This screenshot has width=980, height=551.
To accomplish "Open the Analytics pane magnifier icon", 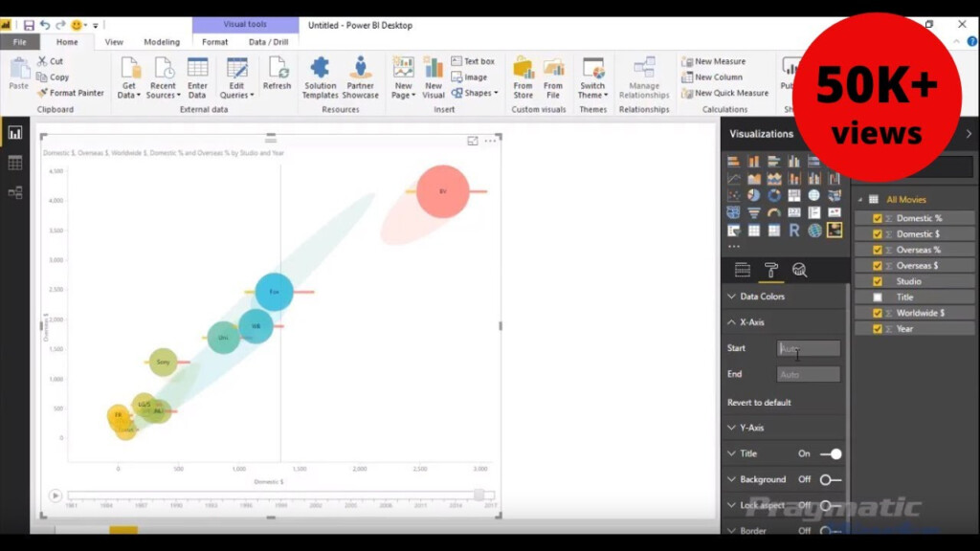I will pos(799,271).
